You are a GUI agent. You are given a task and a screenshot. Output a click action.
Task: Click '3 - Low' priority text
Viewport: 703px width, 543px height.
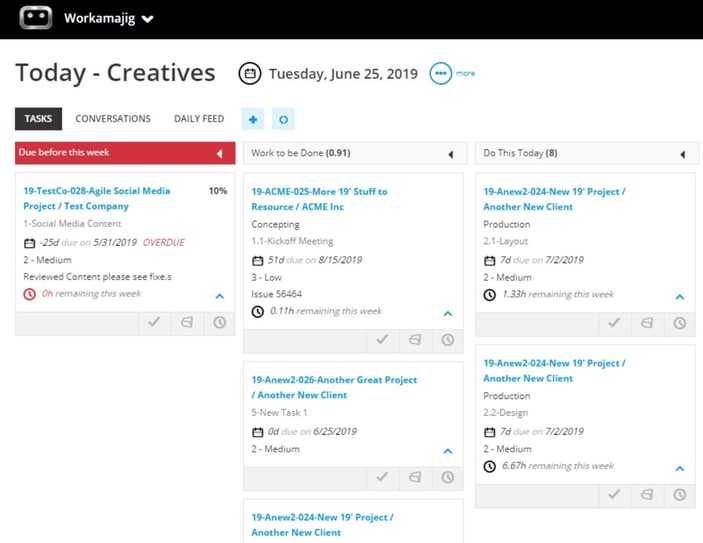(x=266, y=278)
